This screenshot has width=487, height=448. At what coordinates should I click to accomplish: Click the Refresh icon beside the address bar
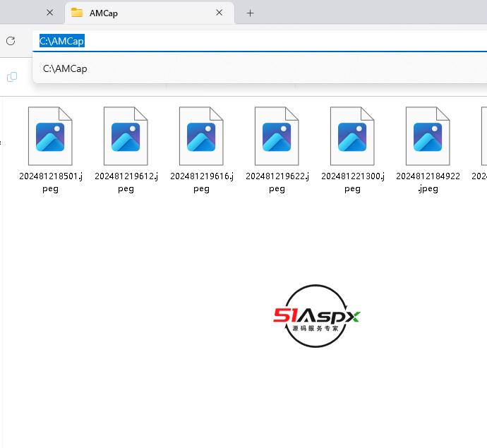[11, 41]
